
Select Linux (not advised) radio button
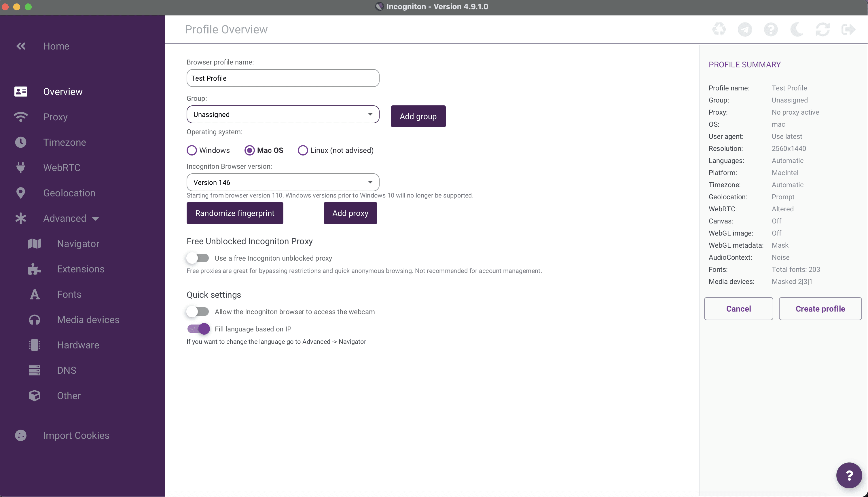point(303,150)
